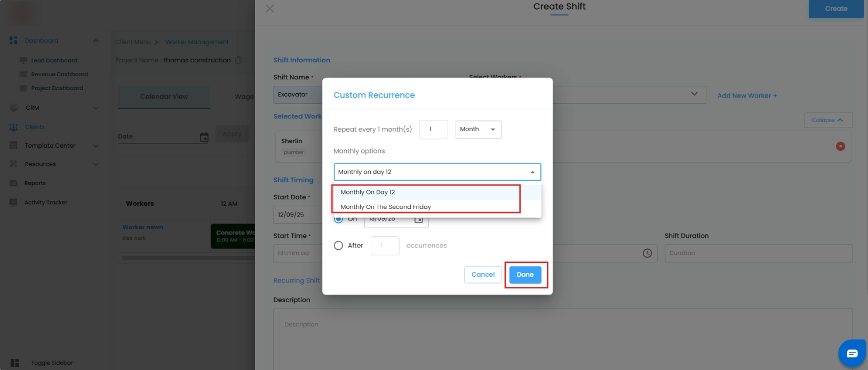Image resolution: width=868 pixels, height=370 pixels.
Task: Close the Create Shift panel
Action: pyautogui.click(x=270, y=9)
